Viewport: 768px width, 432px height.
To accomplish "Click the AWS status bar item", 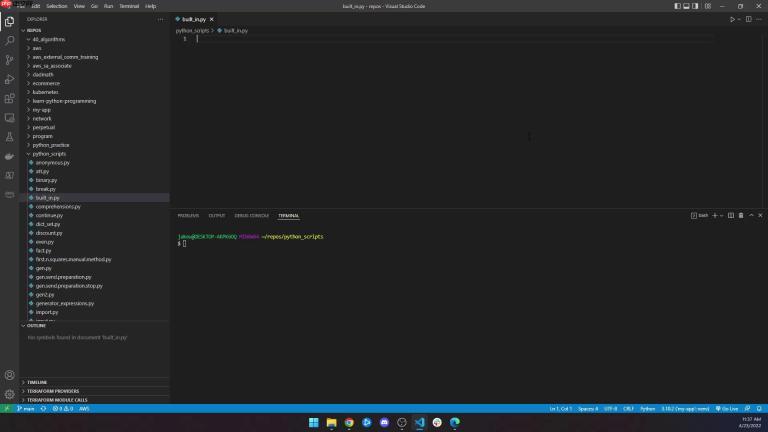I will pos(84,408).
